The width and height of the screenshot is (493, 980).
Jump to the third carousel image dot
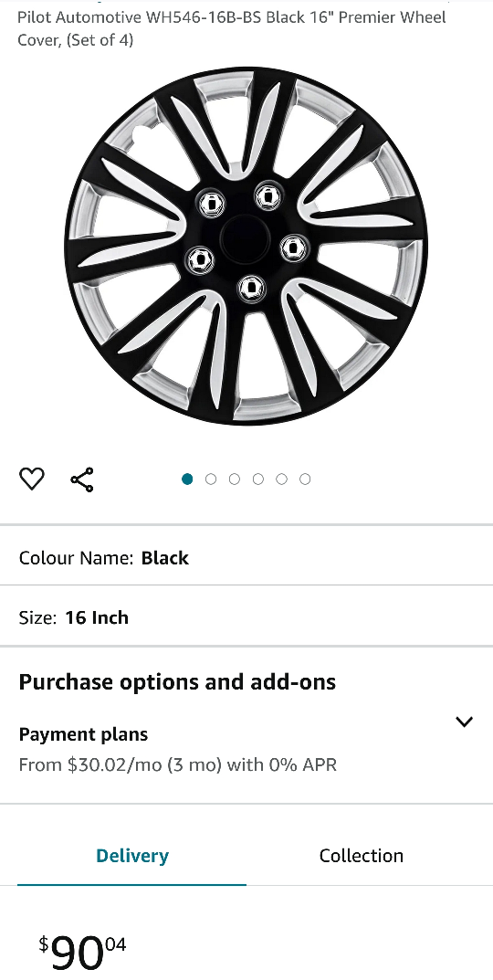pyautogui.click(x=235, y=479)
